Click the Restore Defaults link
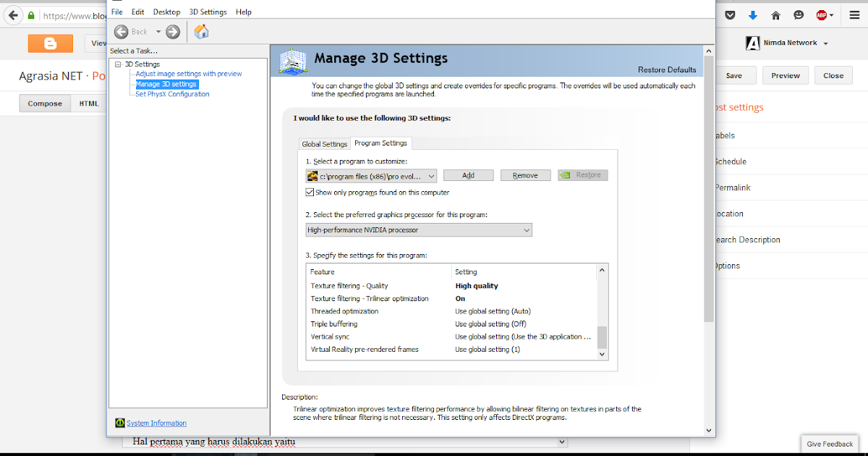The height and width of the screenshot is (456, 868). click(667, 69)
